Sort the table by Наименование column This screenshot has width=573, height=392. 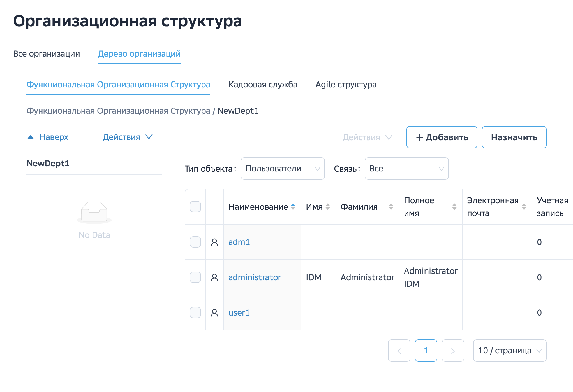[x=293, y=207]
